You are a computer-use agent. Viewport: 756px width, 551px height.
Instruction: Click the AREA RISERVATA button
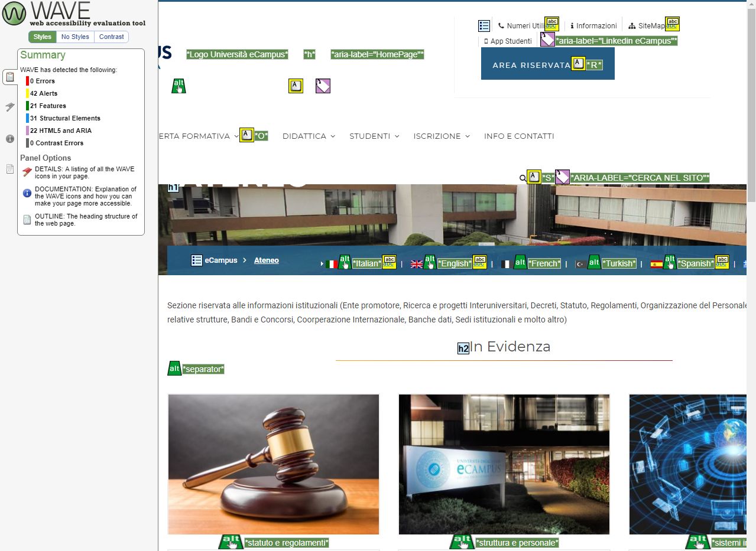548,63
